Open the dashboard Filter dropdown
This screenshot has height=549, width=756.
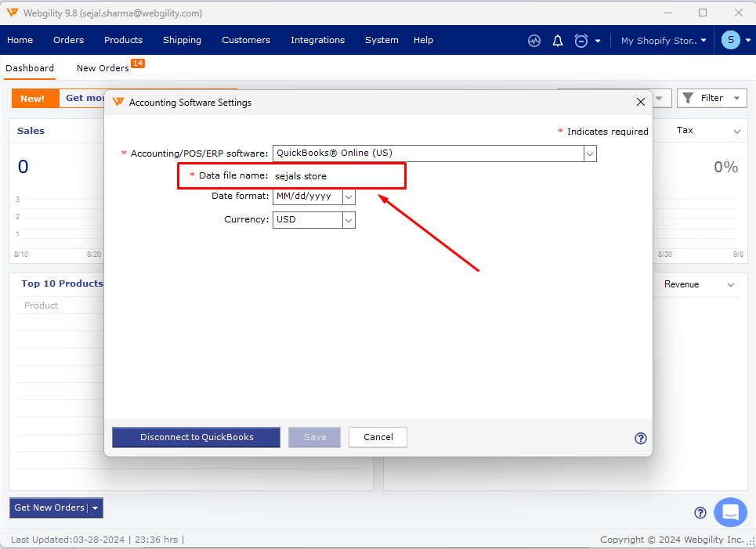(x=711, y=99)
